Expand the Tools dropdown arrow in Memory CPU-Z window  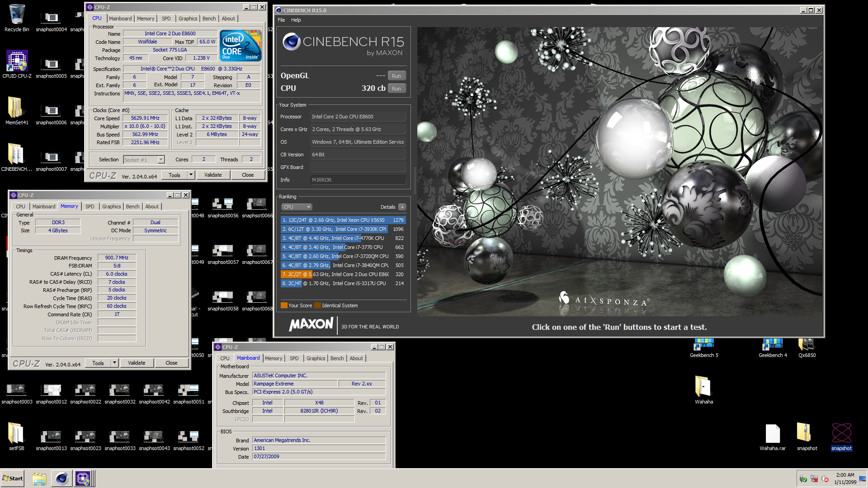click(x=114, y=363)
